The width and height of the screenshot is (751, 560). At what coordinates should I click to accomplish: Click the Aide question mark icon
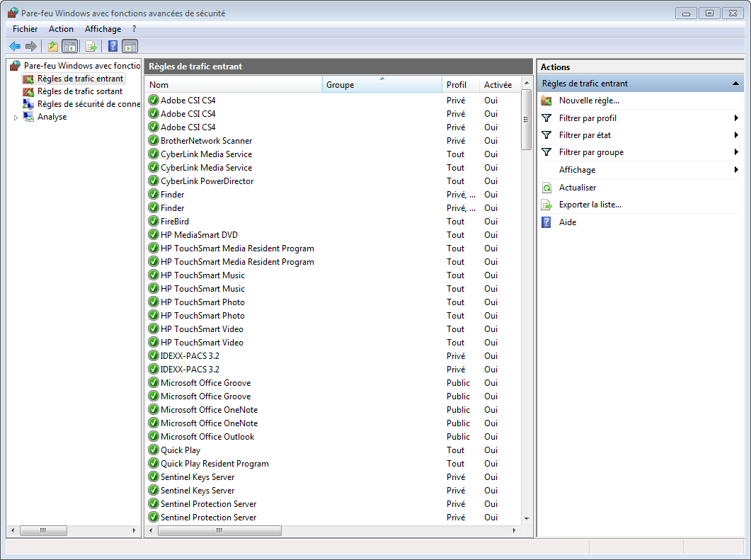click(546, 222)
